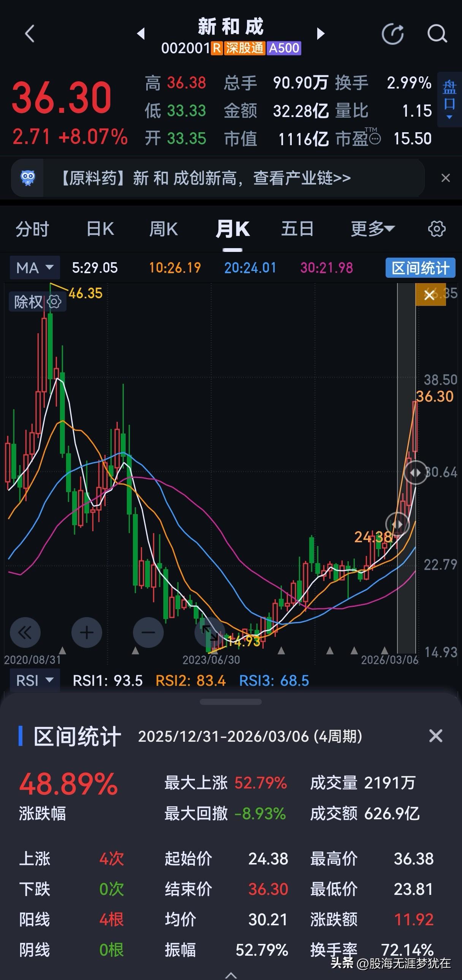
Task: Close the 区间统计 panel
Action: point(435,736)
